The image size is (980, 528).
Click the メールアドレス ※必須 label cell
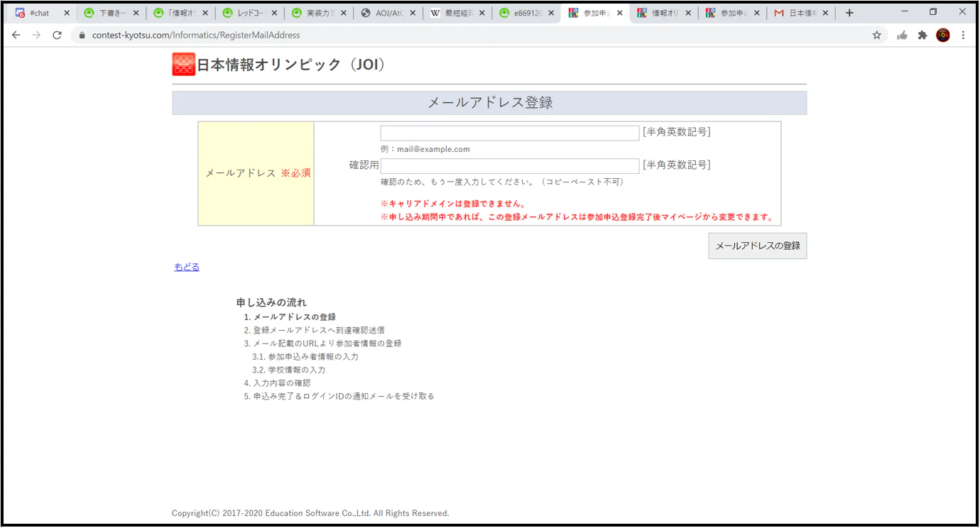pos(256,173)
